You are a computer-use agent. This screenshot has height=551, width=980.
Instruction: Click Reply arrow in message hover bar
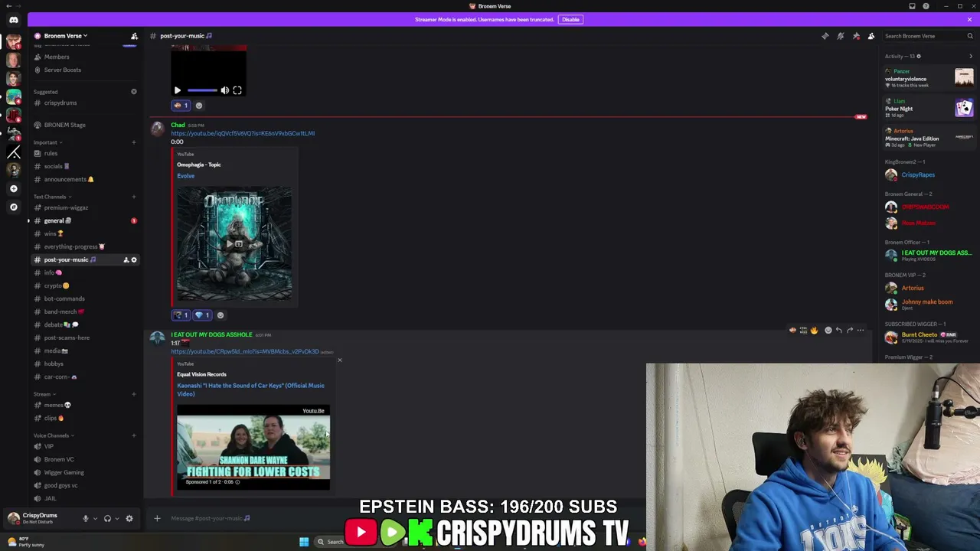pos(838,331)
